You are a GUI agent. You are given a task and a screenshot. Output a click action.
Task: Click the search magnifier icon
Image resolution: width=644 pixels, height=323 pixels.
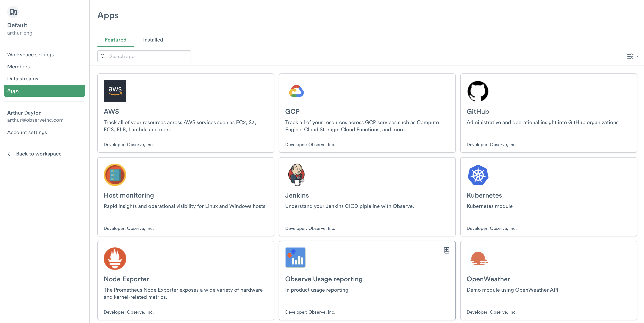103,56
